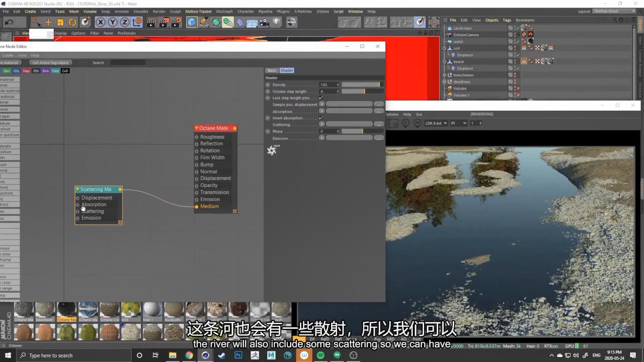This screenshot has width=644, height=362.
Task: Collapse the beach object tree
Action: (x=444, y=61)
